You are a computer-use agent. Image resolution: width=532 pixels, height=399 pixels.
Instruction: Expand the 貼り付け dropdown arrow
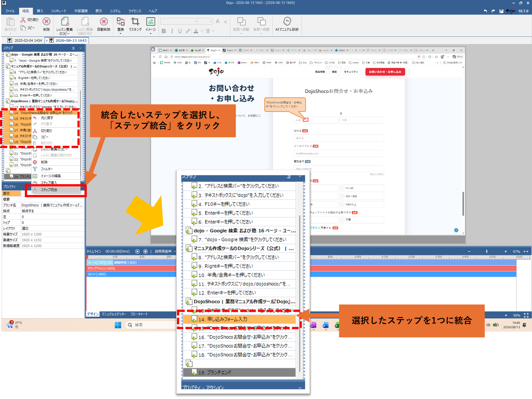pyautogui.click(x=11, y=34)
